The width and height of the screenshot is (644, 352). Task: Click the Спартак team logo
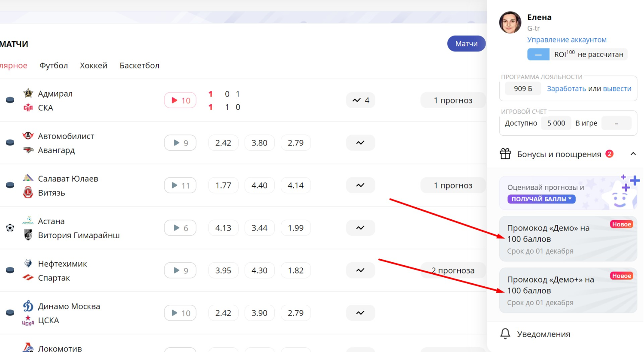click(28, 278)
